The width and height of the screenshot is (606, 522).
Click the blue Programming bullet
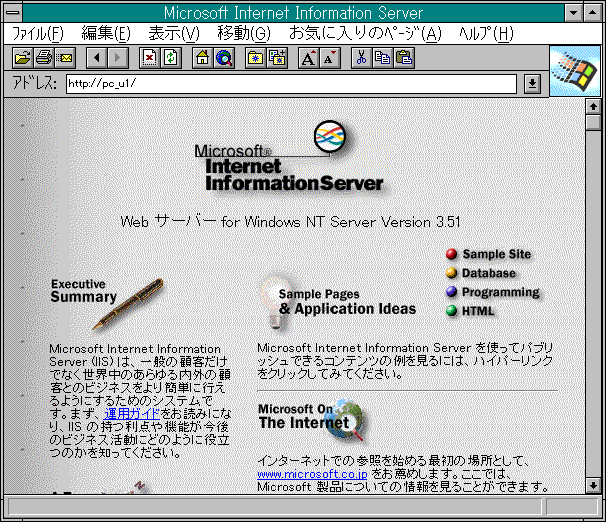tap(451, 292)
